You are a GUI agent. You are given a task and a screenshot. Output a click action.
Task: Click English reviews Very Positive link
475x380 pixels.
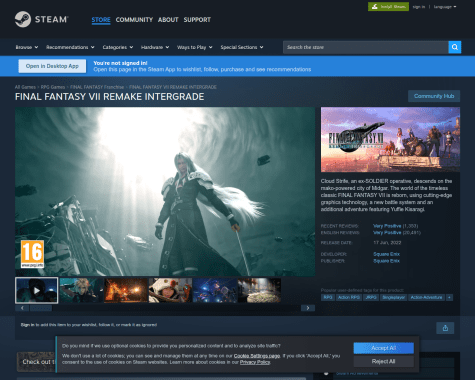click(387, 233)
